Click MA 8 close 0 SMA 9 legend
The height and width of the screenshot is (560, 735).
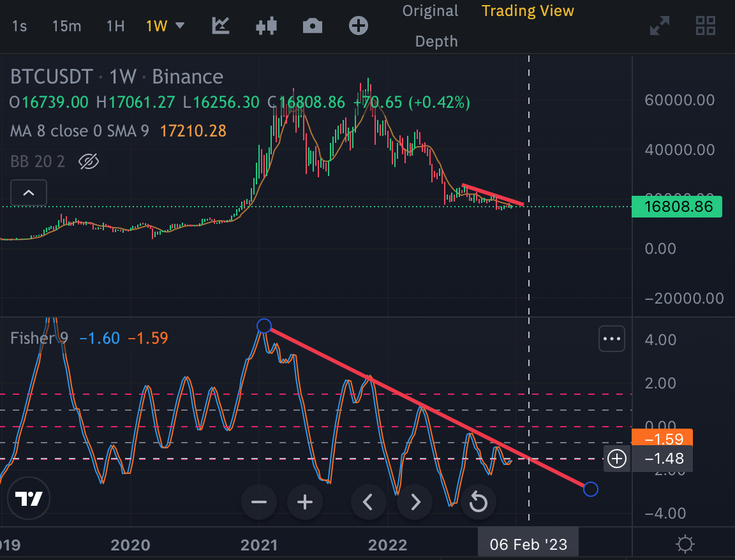(80, 131)
